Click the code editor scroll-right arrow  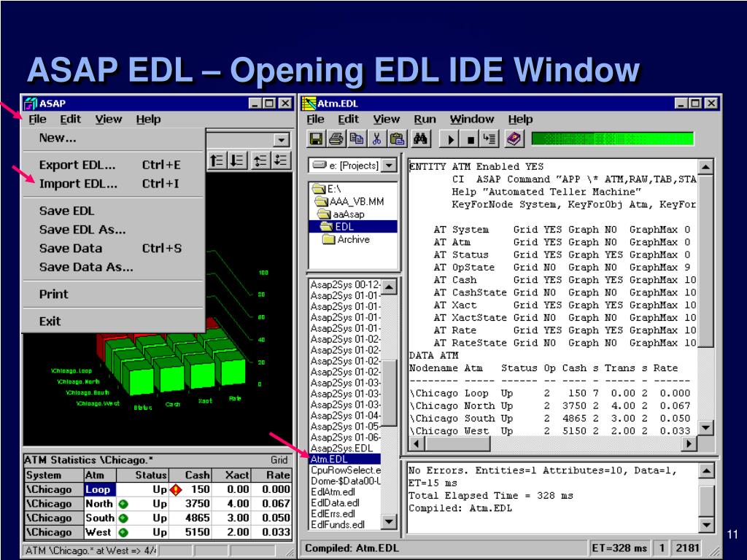[688, 444]
